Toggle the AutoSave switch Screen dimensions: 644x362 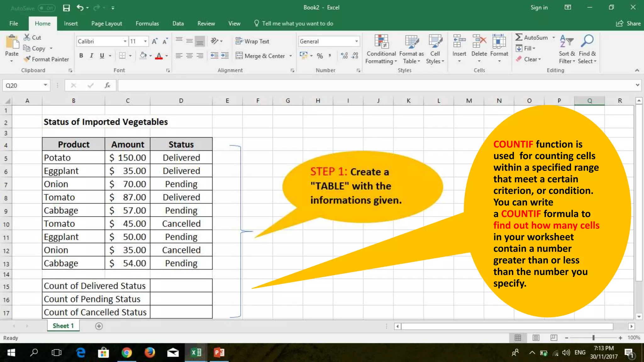click(46, 8)
